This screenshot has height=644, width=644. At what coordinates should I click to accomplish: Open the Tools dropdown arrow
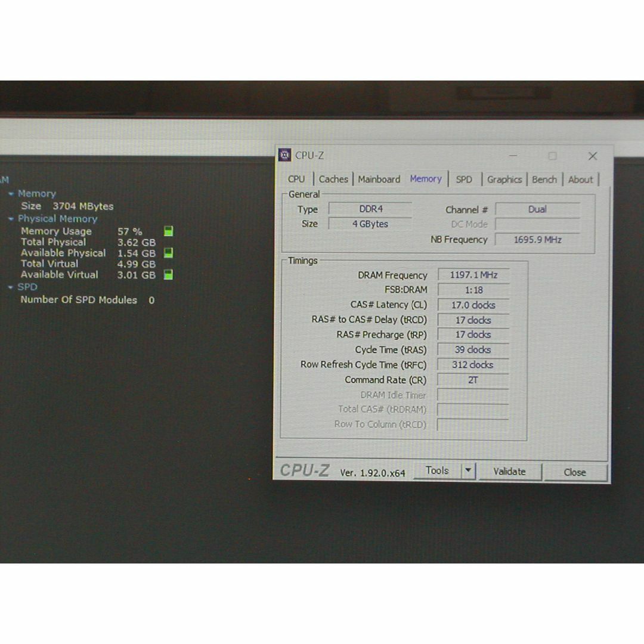click(x=468, y=470)
